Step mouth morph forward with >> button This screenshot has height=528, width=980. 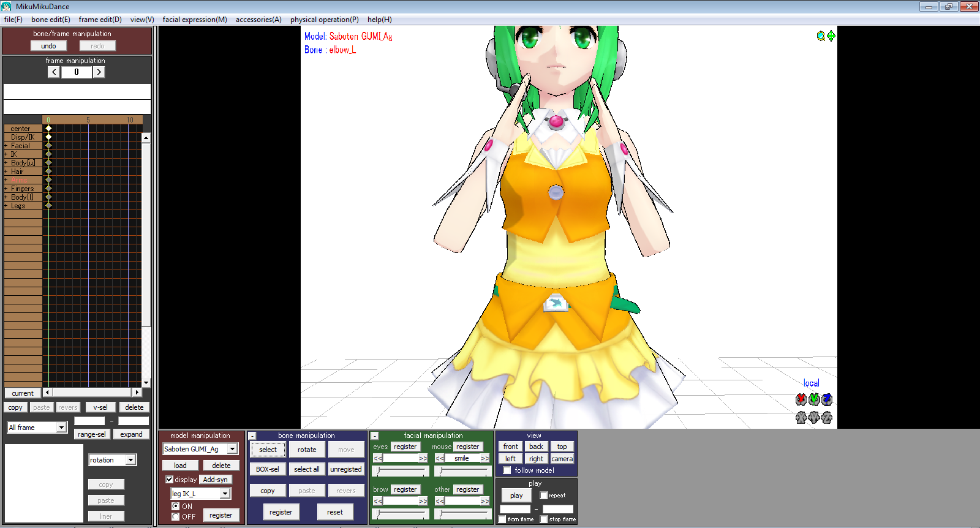click(x=485, y=458)
